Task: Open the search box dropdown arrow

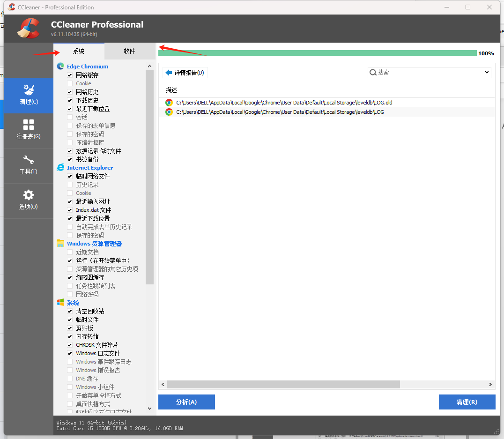Action: (487, 72)
